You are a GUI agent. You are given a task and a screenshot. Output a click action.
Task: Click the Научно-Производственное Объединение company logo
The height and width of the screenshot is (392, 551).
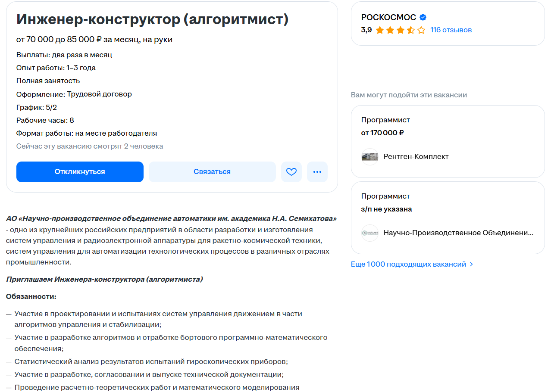[x=369, y=233]
